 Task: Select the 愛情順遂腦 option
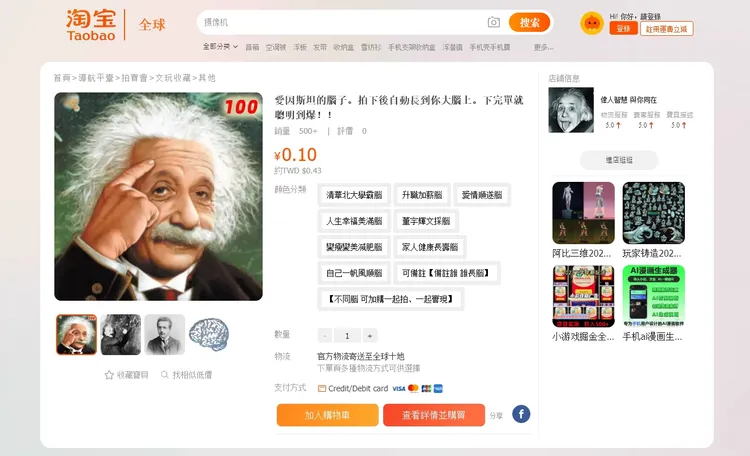482,195
